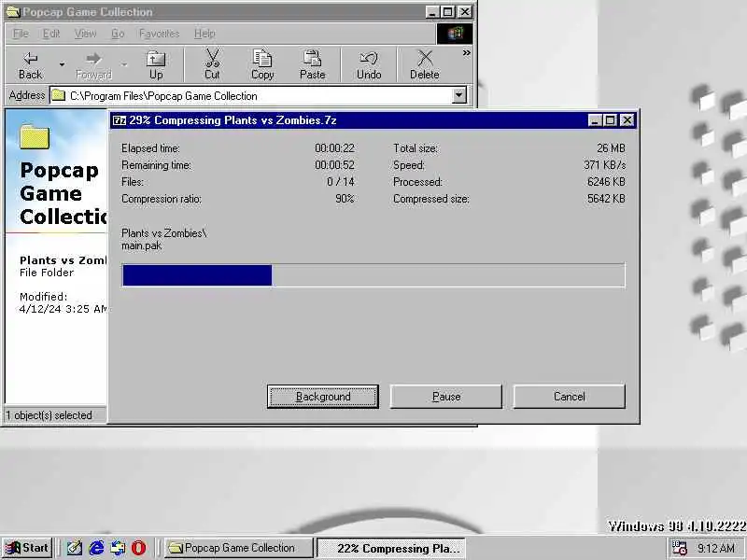Click the total size value 26 MB
747x560 pixels.
point(611,148)
